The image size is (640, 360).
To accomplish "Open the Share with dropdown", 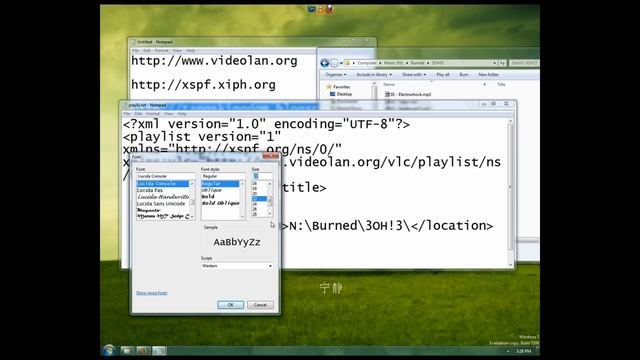I will tap(414, 75).
